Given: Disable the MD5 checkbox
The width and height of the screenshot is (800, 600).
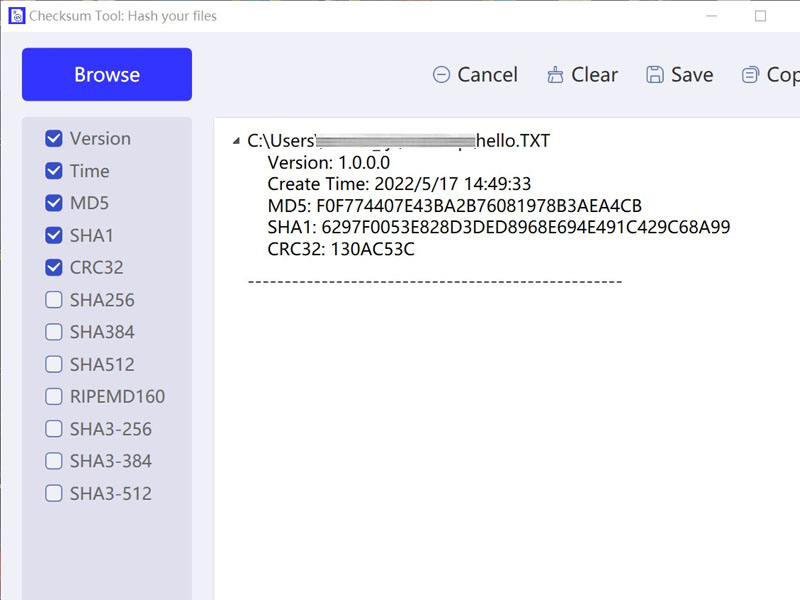Looking at the screenshot, I should (x=54, y=203).
